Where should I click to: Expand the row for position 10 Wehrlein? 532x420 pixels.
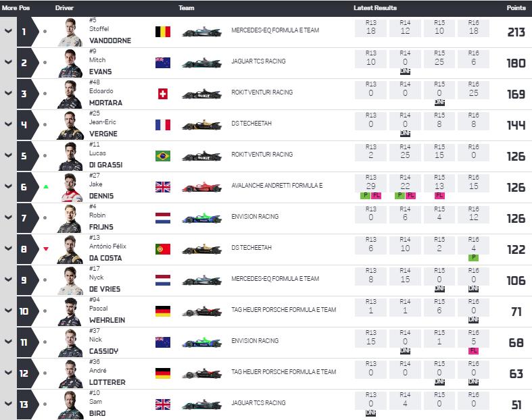8,311
